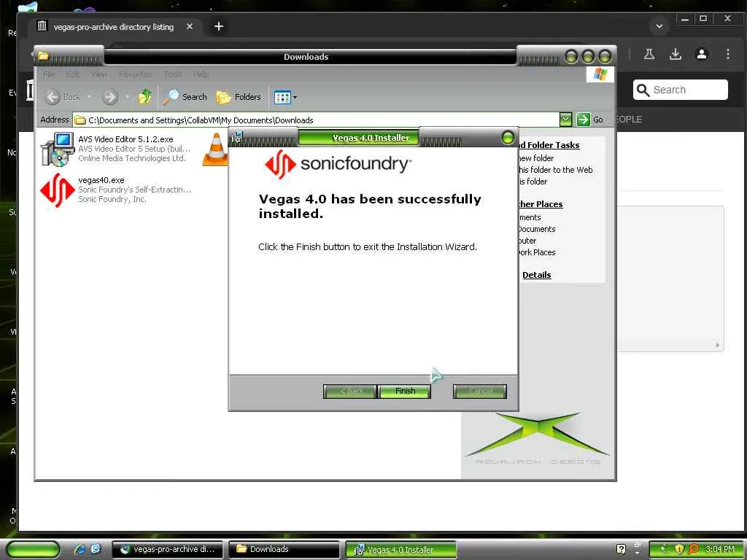Open the browser profile icon

click(x=702, y=54)
